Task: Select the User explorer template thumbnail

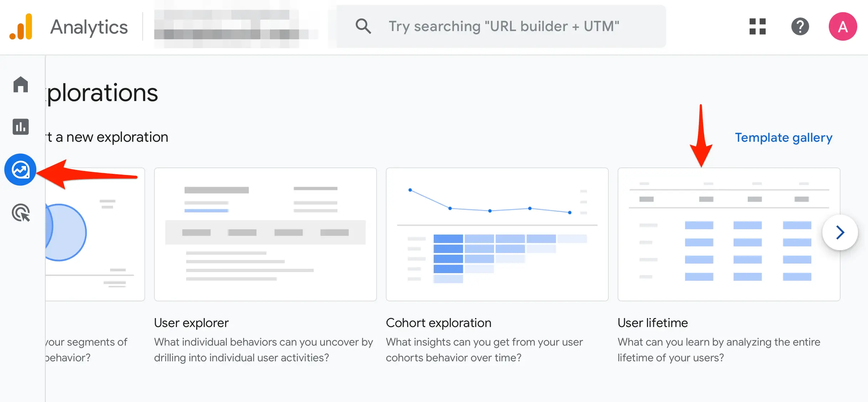Action: 265,234
